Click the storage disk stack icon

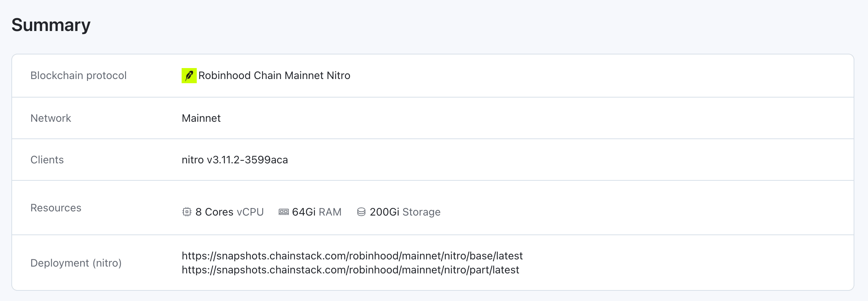point(361,212)
